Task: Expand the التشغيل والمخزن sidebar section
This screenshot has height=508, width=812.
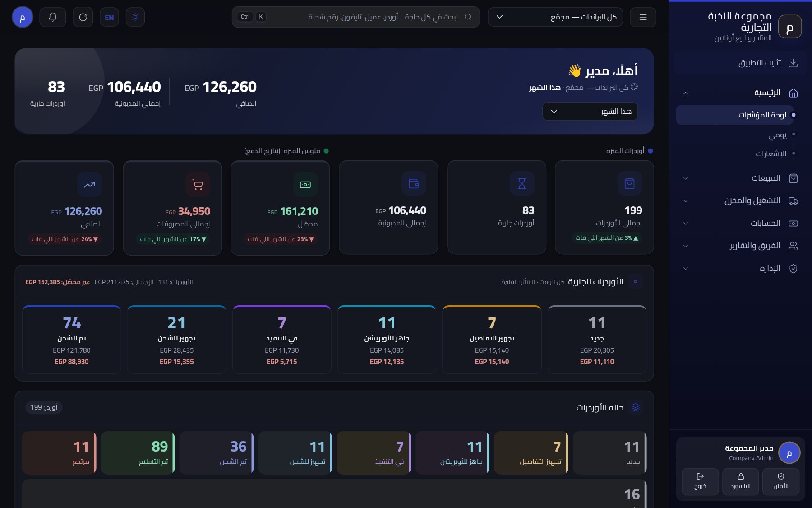Action: click(x=740, y=201)
